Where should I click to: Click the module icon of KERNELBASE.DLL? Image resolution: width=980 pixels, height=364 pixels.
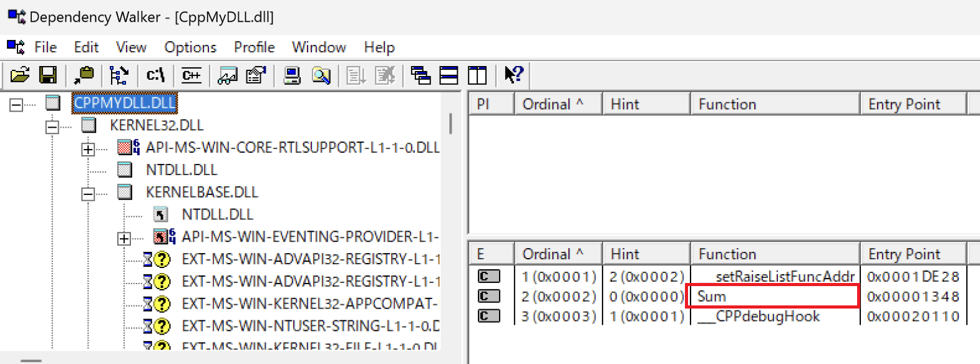click(125, 192)
